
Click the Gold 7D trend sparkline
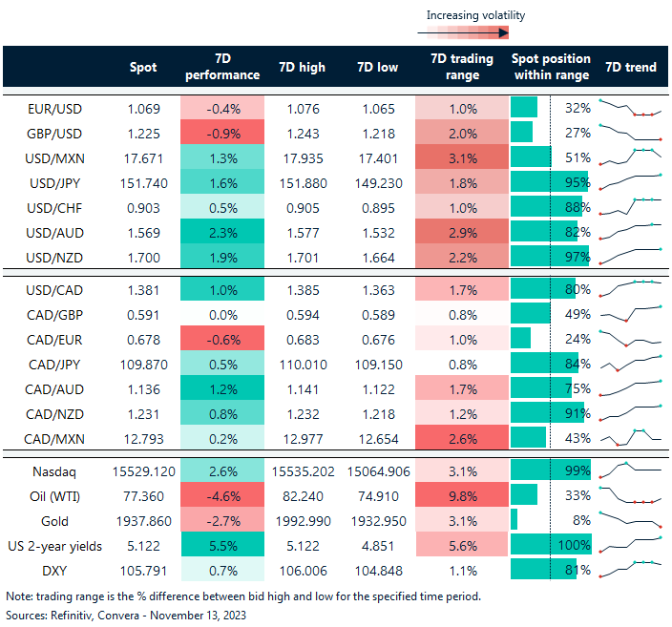tap(630, 519)
